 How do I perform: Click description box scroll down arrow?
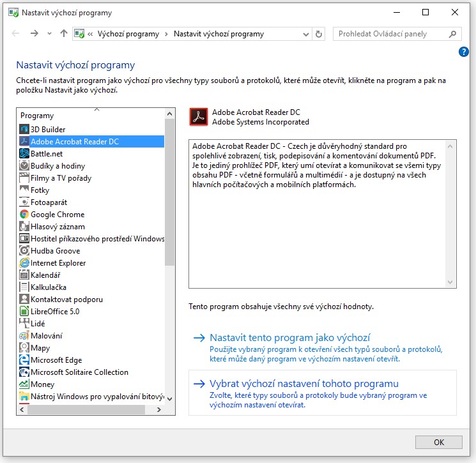(x=450, y=282)
